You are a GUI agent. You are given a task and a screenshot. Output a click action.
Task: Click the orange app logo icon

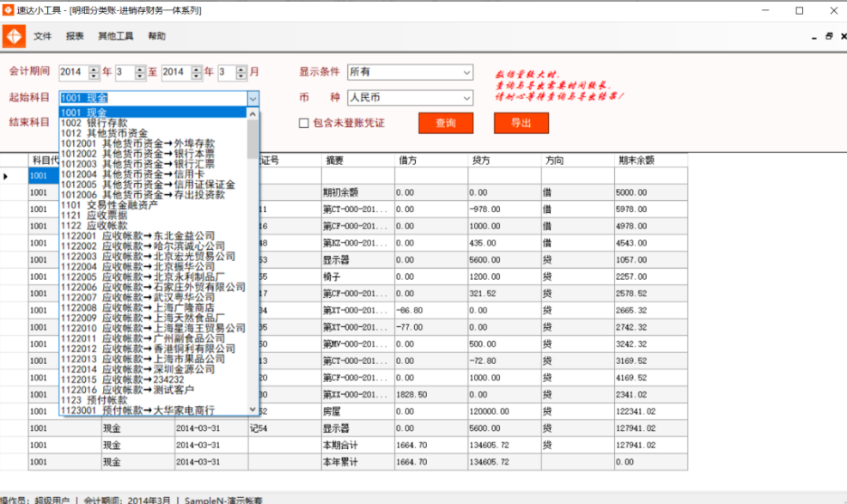click(x=14, y=36)
